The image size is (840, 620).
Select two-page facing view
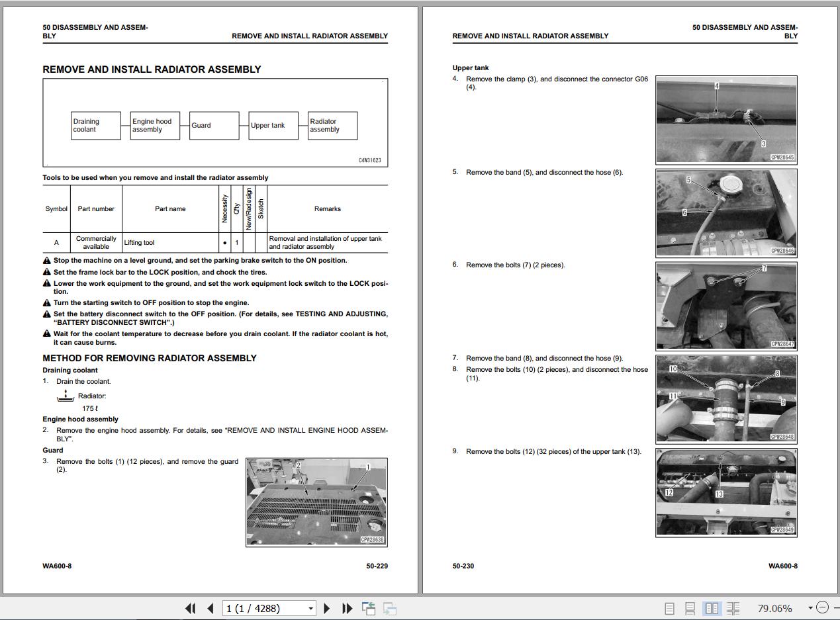click(x=712, y=608)
